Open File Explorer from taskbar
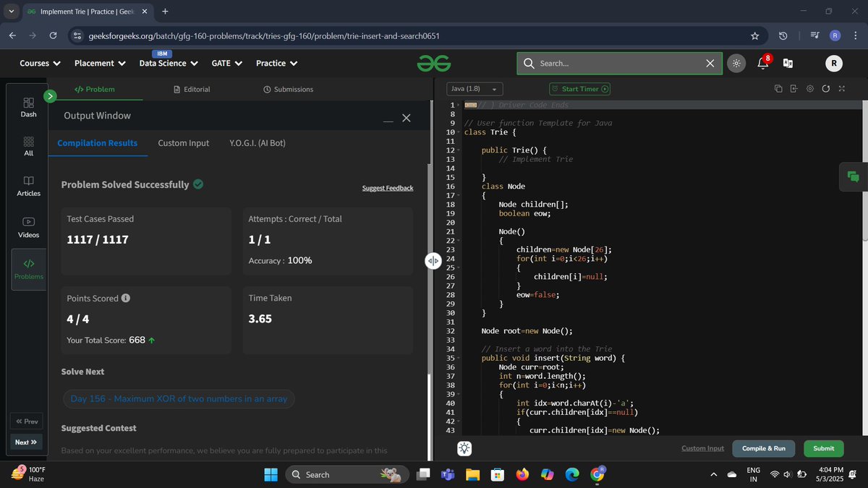868x488 pixels. click(472, 474)
